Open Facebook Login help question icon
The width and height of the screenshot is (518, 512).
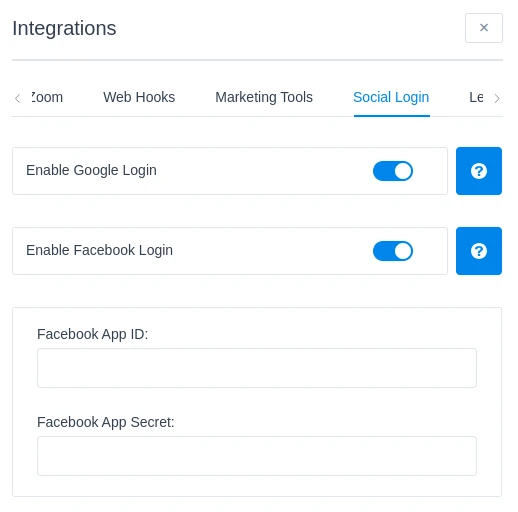coord(479,251)
